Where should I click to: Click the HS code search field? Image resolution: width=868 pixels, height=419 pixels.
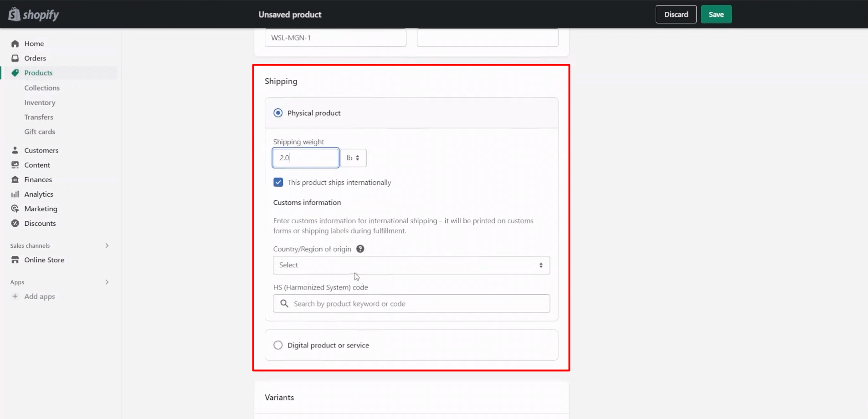(411, 303)
